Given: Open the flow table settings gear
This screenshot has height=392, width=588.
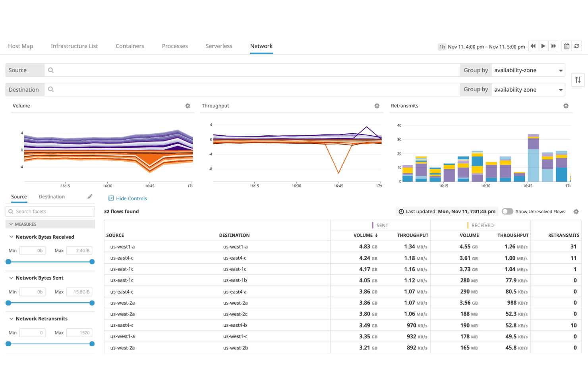Looking at the screenshot, I should tap(576, 211).
